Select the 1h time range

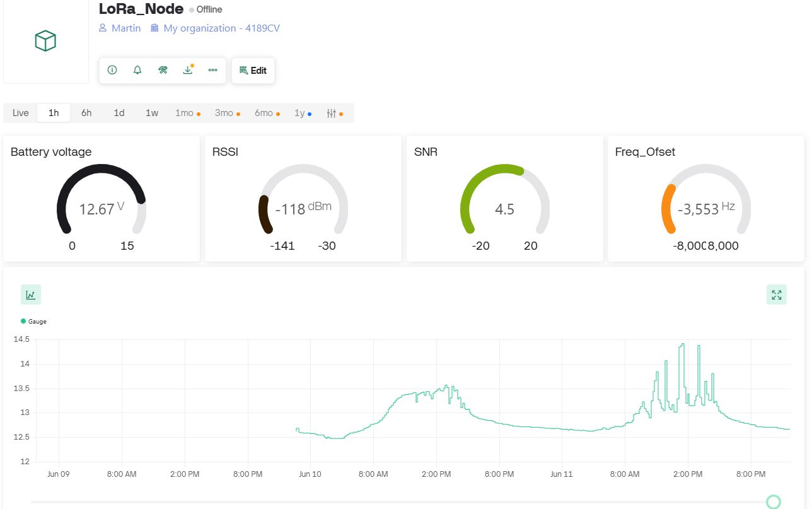pos(54,113)
